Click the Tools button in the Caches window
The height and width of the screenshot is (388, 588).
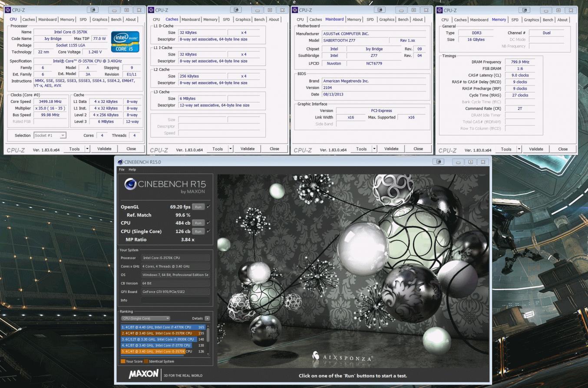(218, 148)
